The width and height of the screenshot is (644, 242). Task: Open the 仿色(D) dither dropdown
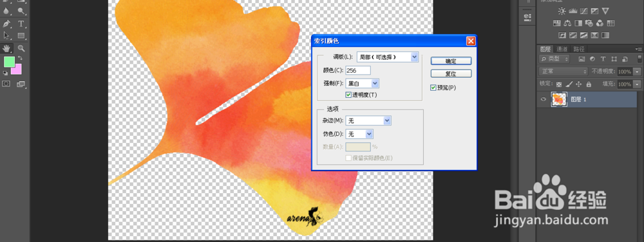click(x=369, y=134)
